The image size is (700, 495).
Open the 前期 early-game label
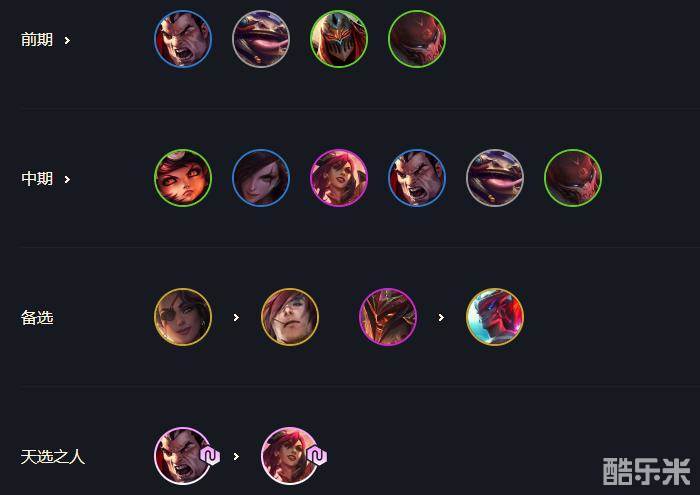(x=37, y=40)
